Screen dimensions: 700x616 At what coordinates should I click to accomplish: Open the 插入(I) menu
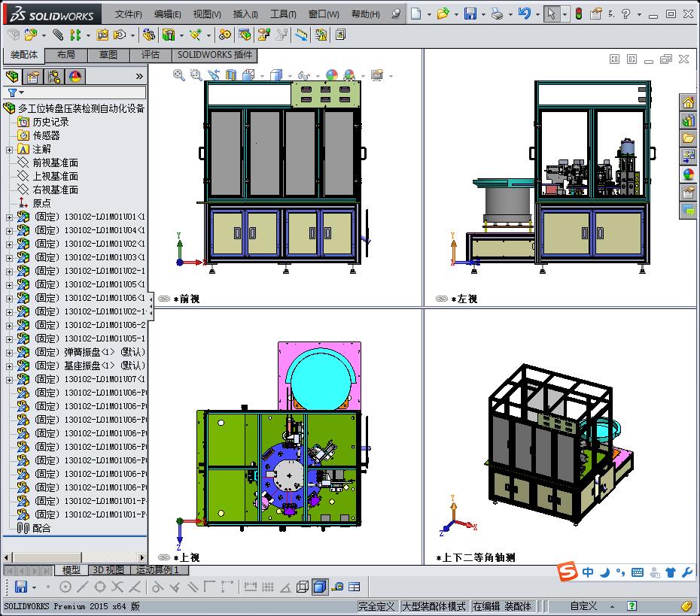tap(245, 14)
